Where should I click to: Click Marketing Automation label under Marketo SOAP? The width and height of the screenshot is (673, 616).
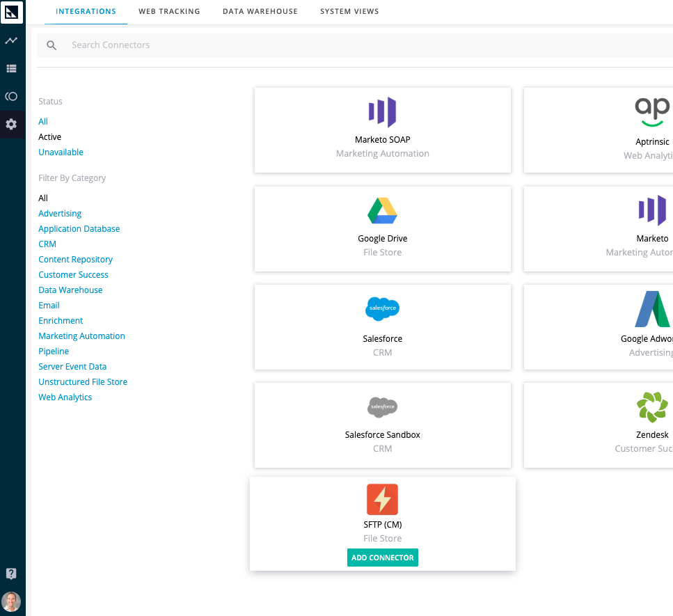pyautogui.click(x=382, y=154)
